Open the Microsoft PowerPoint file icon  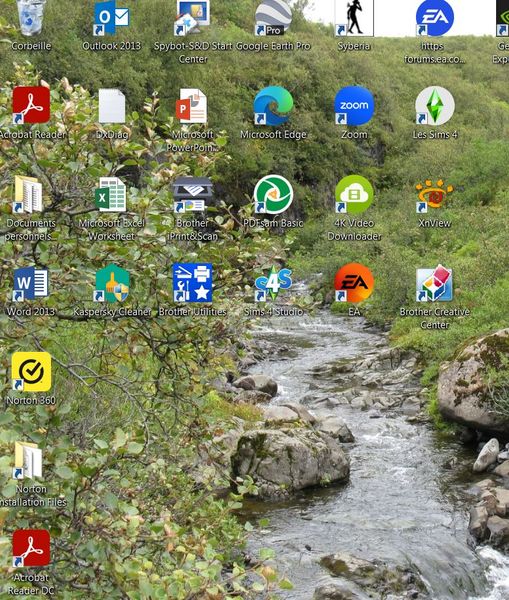(192, 106)
